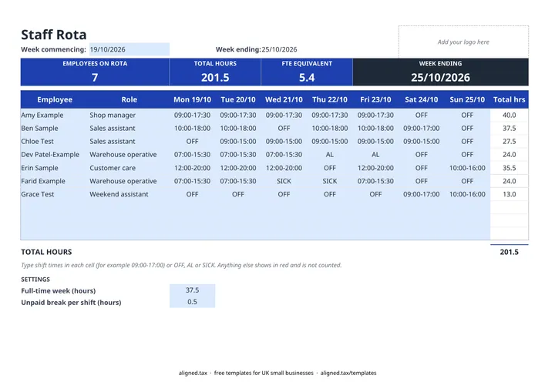Select Erin Sample's Thursday OFF cell

(330, 168)
